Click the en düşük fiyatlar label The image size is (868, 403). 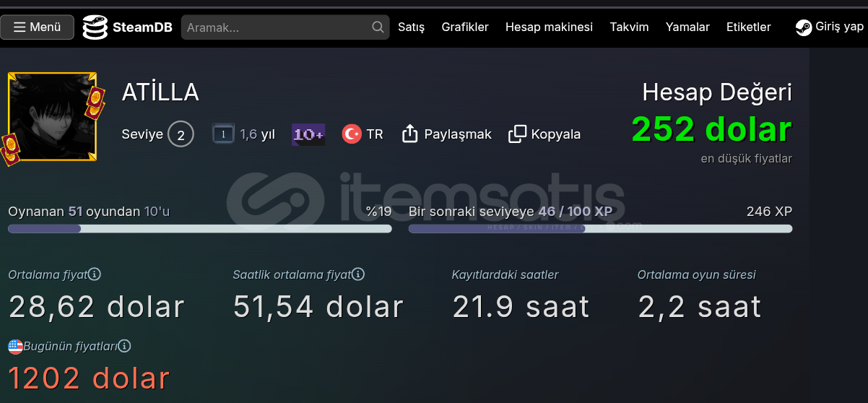pos(746,158)
